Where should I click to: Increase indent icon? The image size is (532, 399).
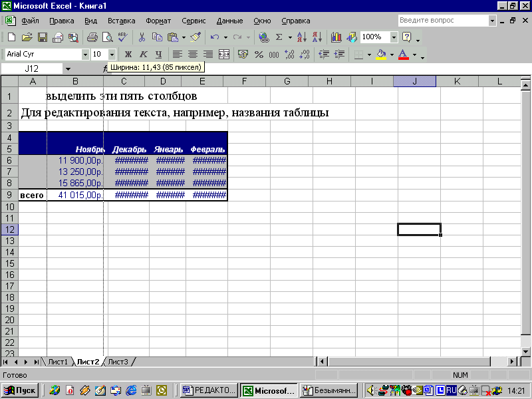pos(339,55)
